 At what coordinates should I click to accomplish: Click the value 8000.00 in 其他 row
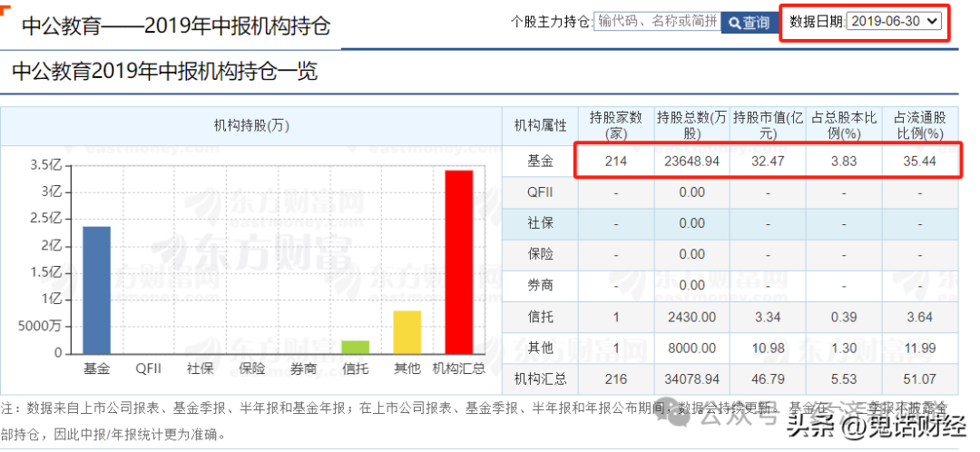tap(691, 349)
